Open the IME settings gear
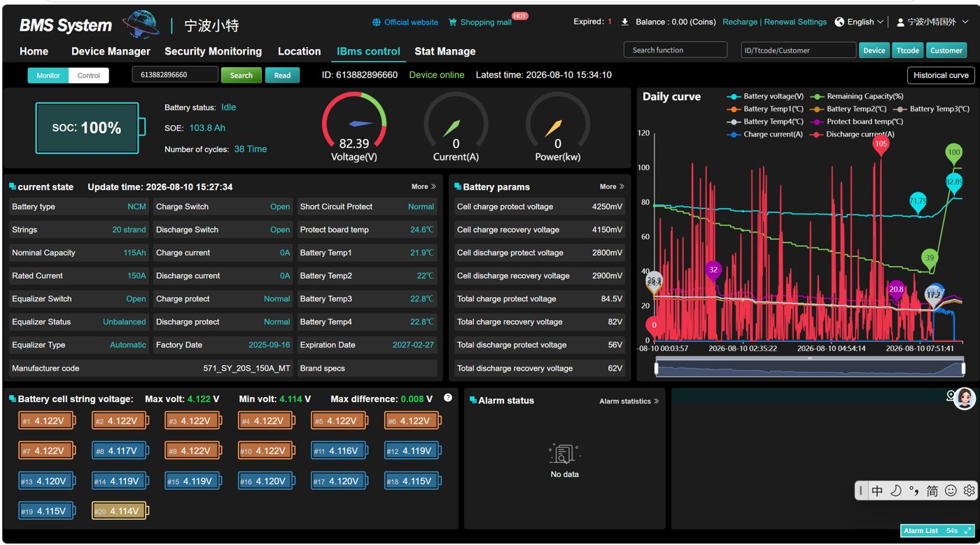This screenshot has width=980, height=545. [969, 490]
